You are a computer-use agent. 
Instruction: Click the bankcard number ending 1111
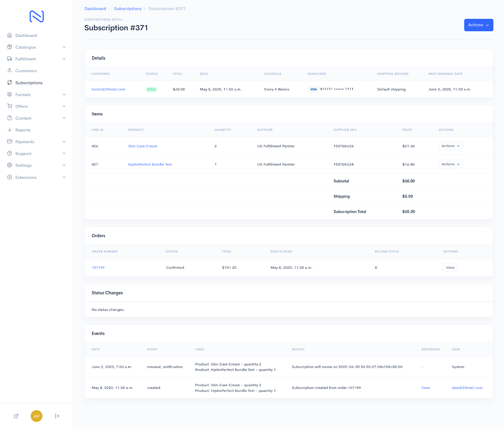click(x=337, y=89)
